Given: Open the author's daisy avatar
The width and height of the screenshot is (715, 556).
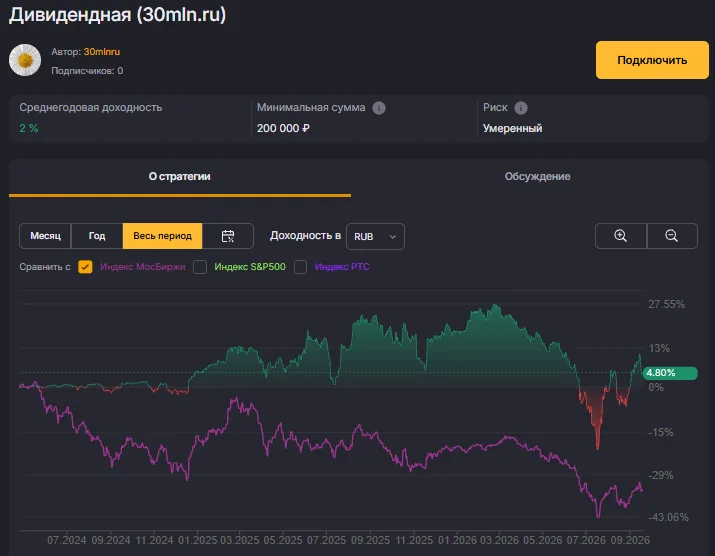Looking at the screenshot, I should 25,60.
